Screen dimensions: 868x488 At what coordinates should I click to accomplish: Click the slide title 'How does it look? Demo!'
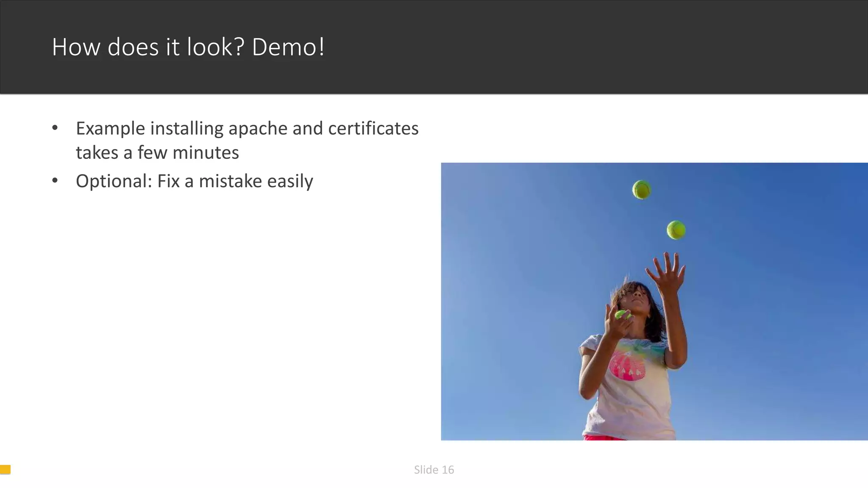point(188,47)
